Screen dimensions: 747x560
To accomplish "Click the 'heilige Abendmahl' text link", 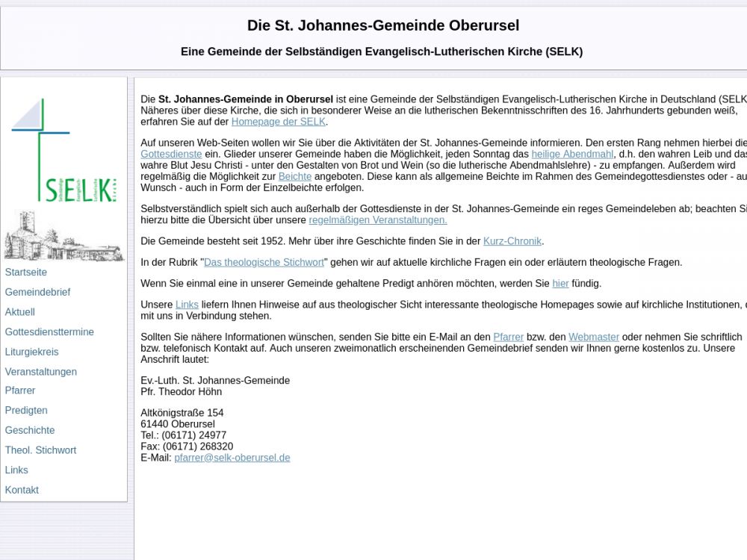I will (x=572, y=154).
